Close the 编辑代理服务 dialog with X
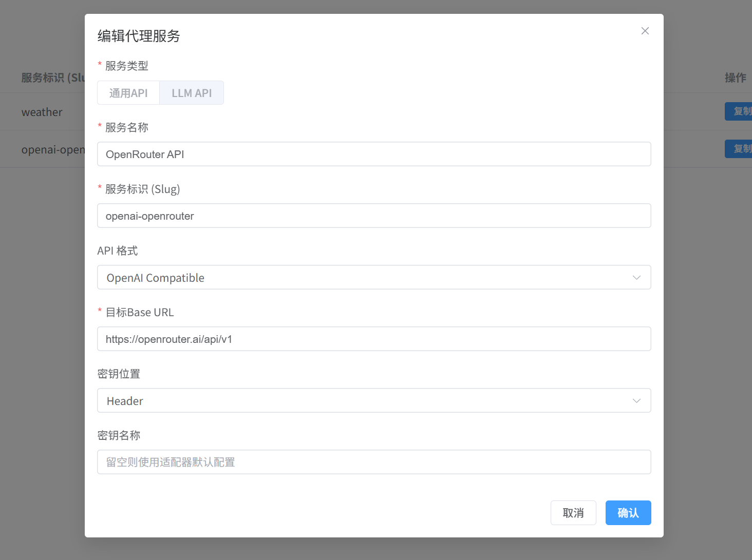This screenshot has height=560, width=752. click(x=645, y=31)
